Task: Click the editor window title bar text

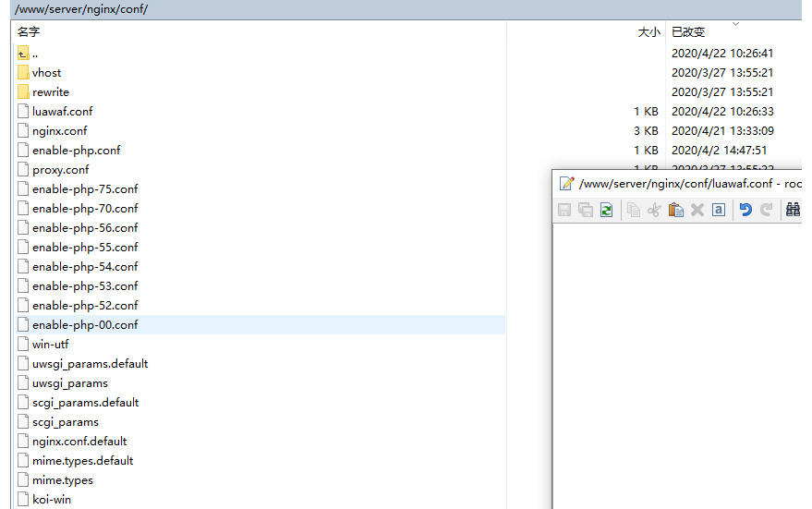Action: [x=690, y=183]
